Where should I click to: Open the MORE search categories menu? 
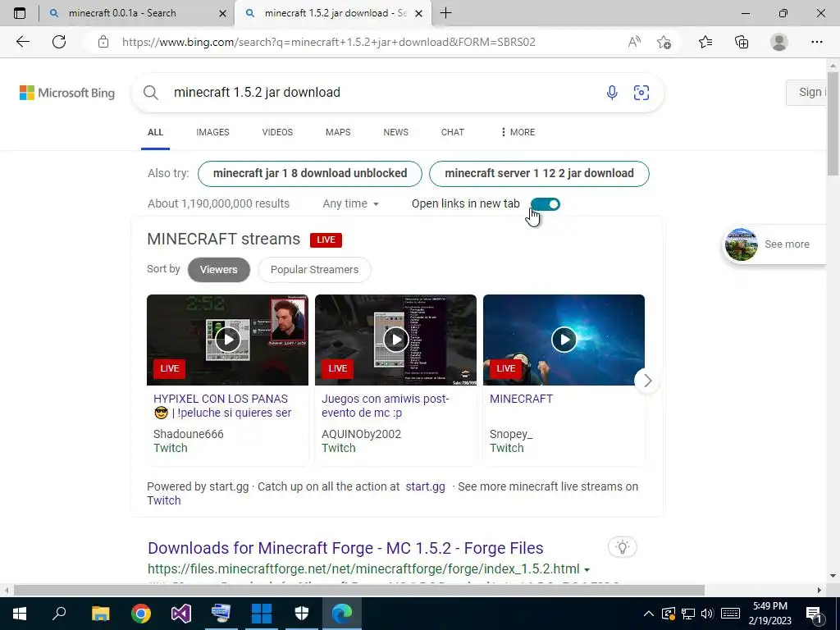pos(518,132)
